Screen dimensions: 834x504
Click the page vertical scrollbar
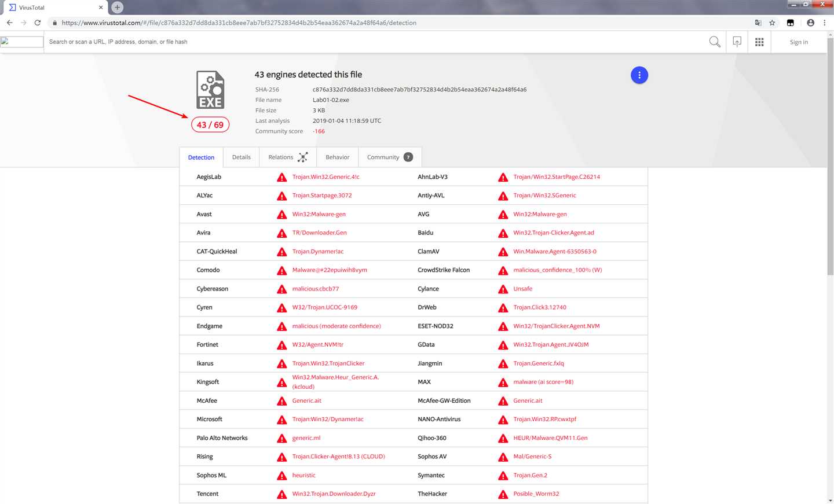coord(831,156)
